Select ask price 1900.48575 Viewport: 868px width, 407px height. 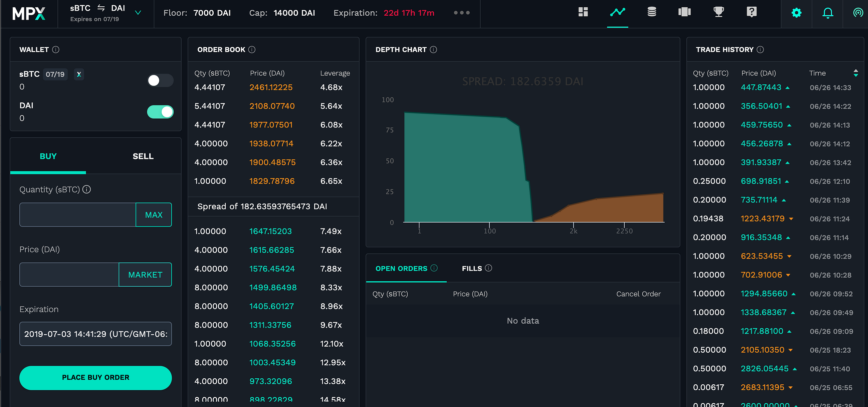pyautogui.click(x=272, y=162)
